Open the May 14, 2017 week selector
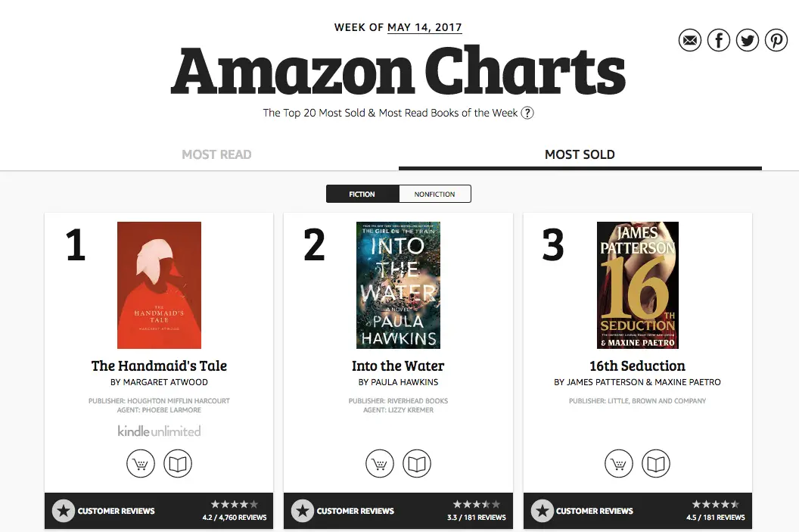This screenshot has width=799, height=532. coord(424,27)
